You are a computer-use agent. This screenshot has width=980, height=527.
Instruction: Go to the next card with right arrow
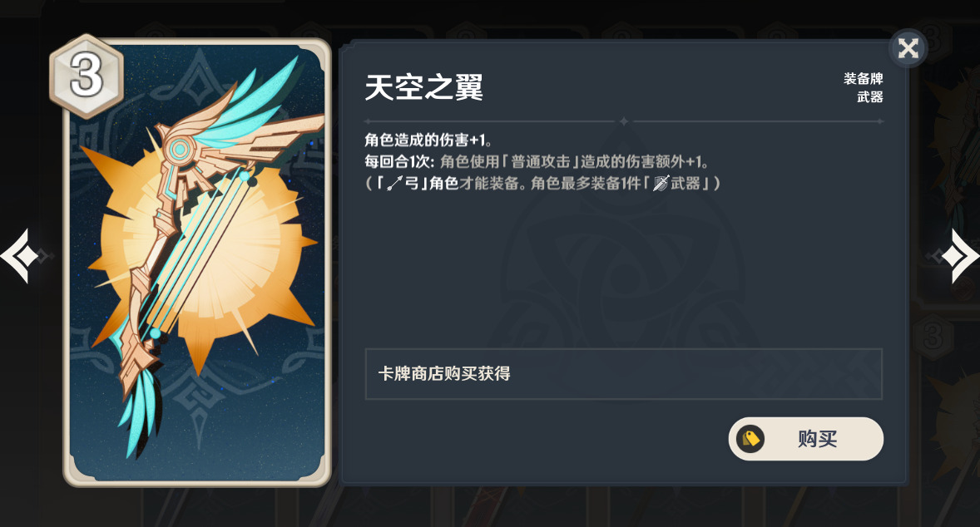point(958,256)
